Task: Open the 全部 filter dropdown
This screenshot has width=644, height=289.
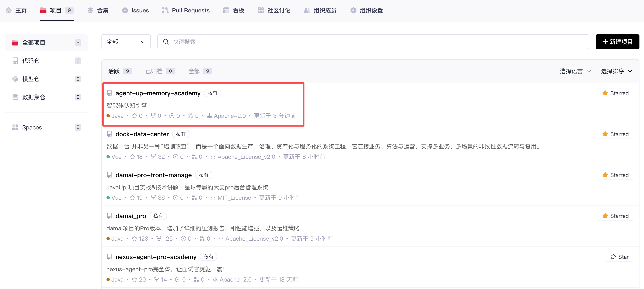Action: 126,42
